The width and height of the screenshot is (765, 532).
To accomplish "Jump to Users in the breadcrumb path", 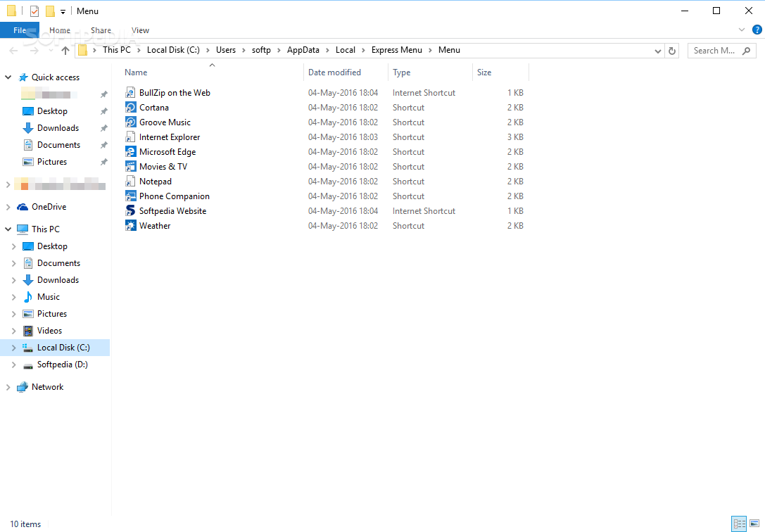I will (226, 50).
